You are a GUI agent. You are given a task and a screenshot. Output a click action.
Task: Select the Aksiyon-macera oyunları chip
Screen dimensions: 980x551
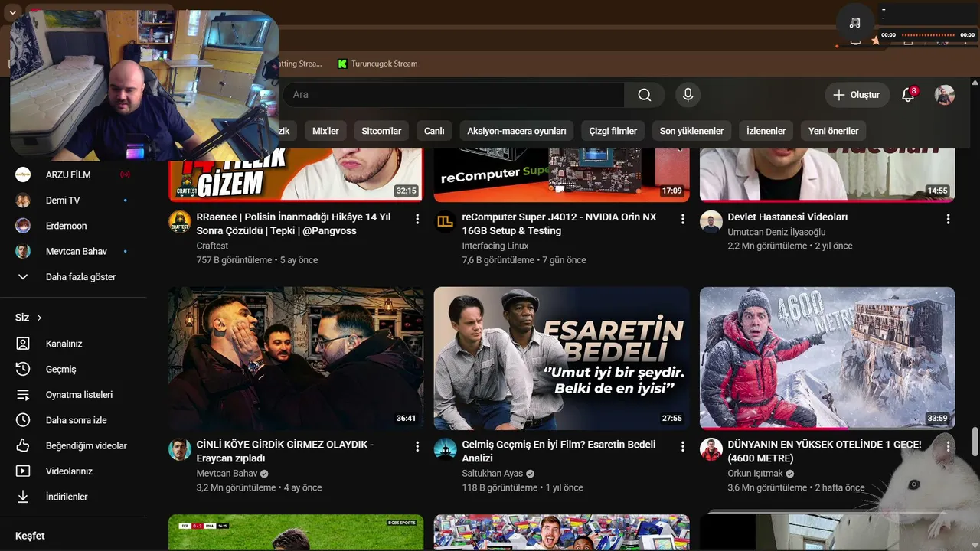(x=517, y=131)
